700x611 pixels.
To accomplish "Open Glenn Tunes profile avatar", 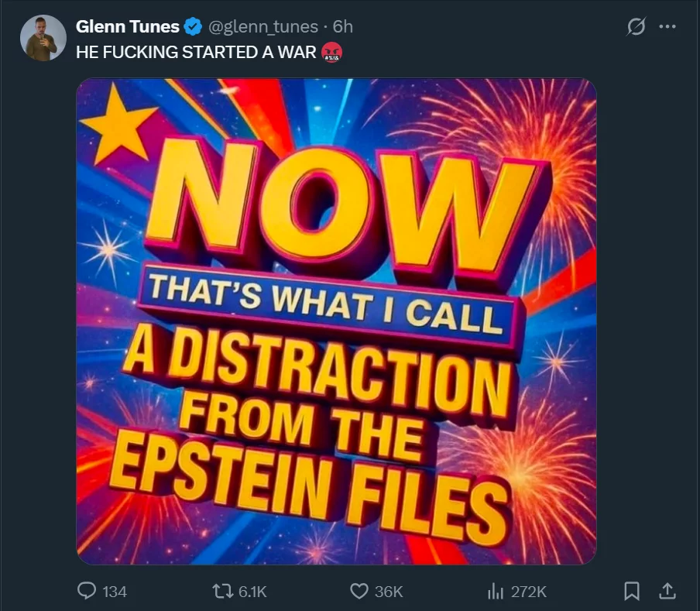I will 43,37.
